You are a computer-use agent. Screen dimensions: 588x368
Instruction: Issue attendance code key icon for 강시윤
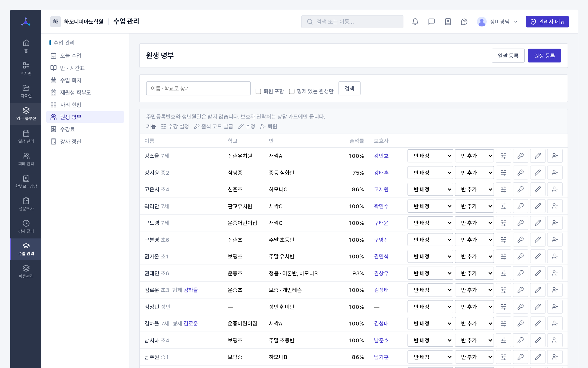520,173
